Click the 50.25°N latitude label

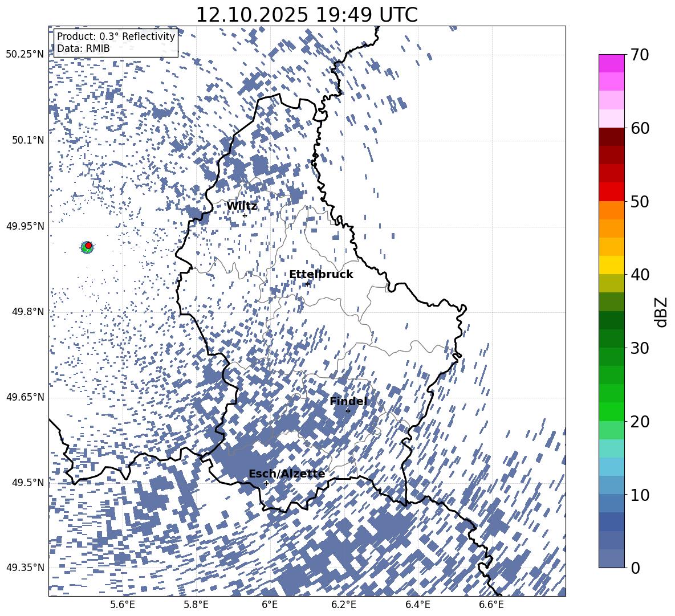point(25,55)
